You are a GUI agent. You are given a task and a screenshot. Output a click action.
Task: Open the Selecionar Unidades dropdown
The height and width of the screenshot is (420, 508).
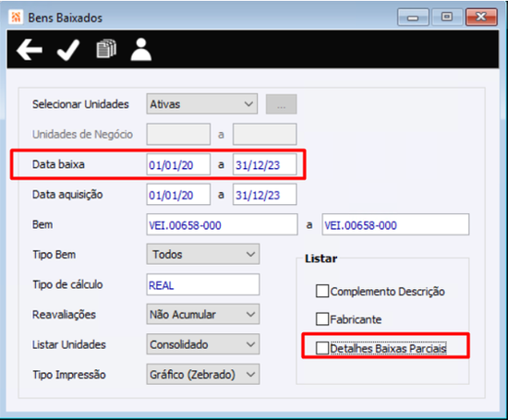[x=202, y=104]
